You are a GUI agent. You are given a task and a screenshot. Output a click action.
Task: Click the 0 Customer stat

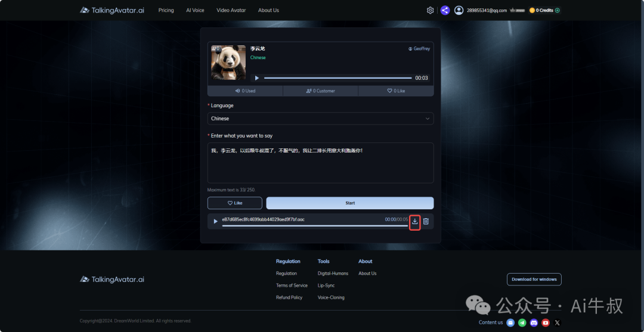tap(320, 91)
